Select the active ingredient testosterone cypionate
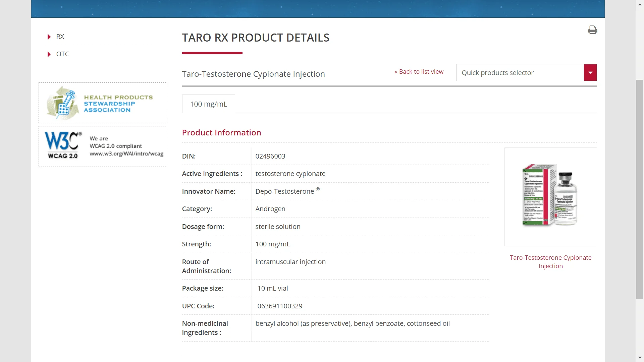 [x=290, y=174]
